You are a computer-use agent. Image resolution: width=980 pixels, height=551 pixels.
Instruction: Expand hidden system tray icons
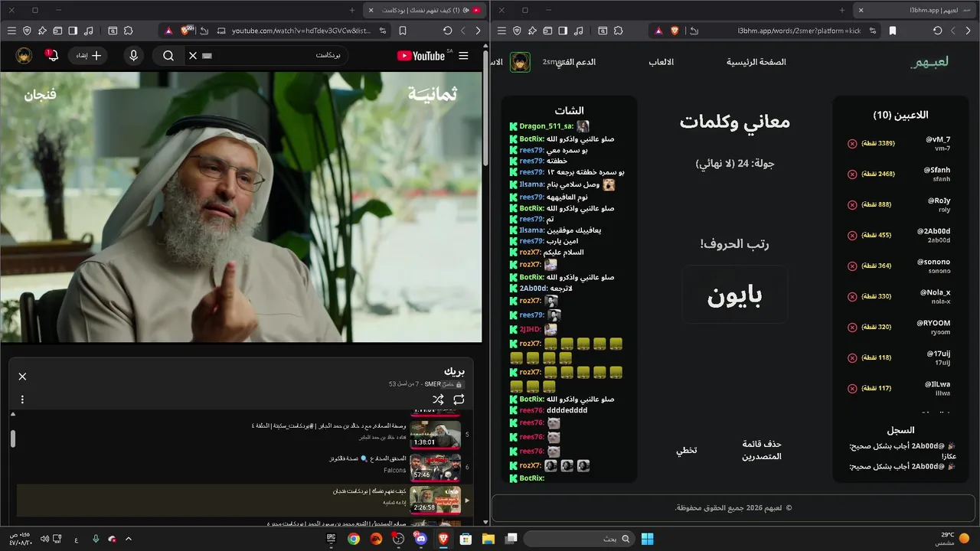(x=129, y=539)
